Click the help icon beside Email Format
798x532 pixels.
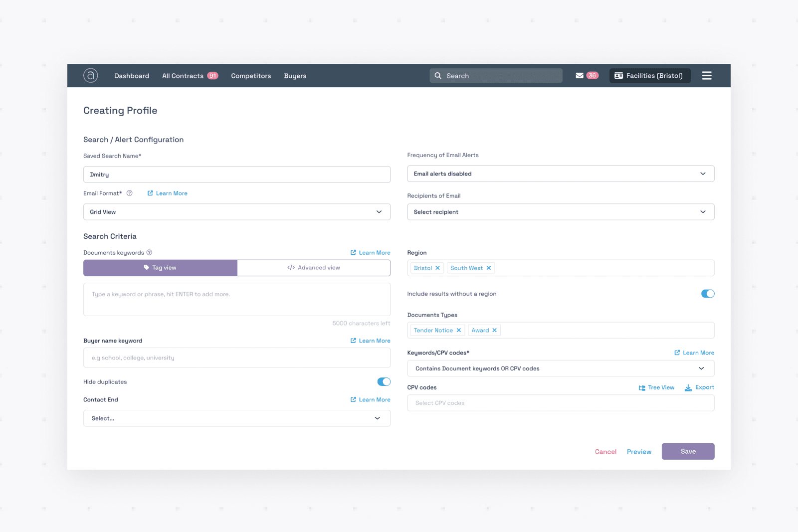click(130, 193)
